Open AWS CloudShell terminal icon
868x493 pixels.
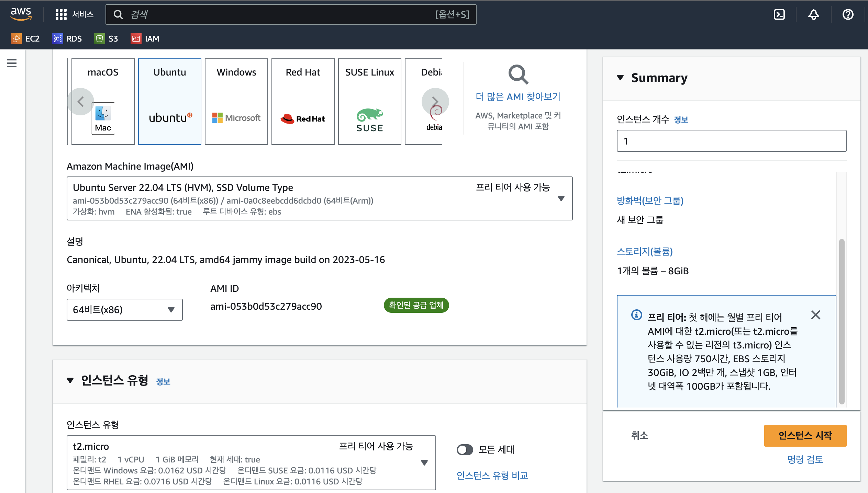point(779,14)
